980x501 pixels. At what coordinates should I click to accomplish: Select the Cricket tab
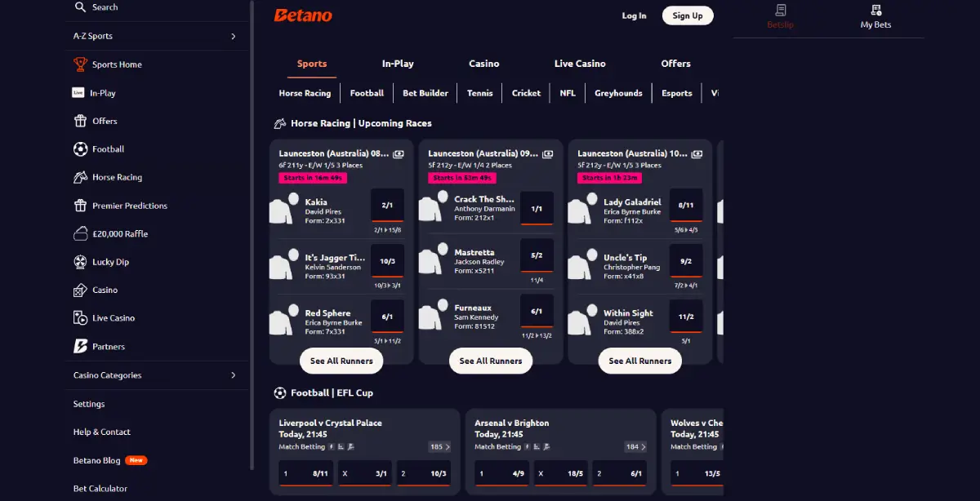pos(526,92)
